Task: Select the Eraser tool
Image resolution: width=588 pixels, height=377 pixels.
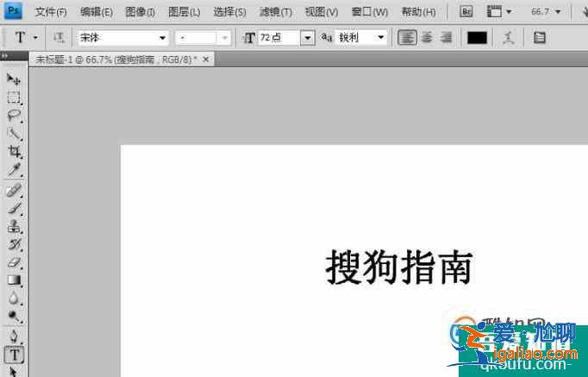Action: (14, 262)
